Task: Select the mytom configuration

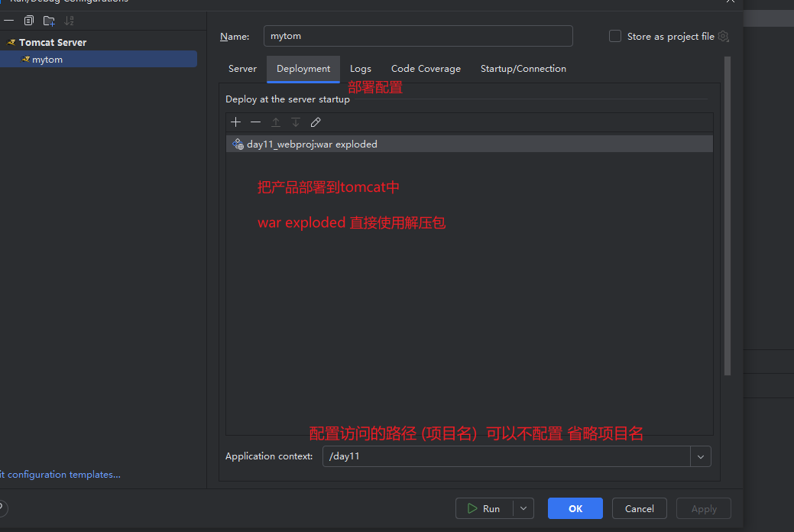Action: [x=99, y=60]
